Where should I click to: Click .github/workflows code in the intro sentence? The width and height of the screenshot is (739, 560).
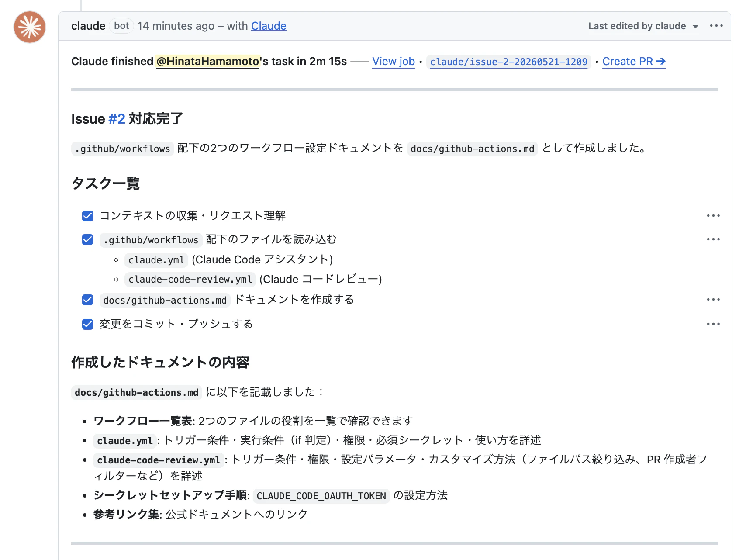[x=122, y=149]
